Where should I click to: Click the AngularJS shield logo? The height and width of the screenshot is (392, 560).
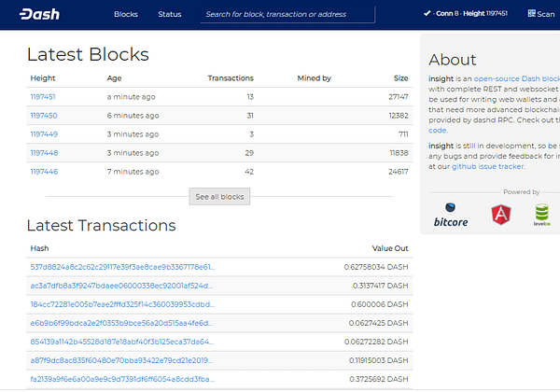(501, 216)
